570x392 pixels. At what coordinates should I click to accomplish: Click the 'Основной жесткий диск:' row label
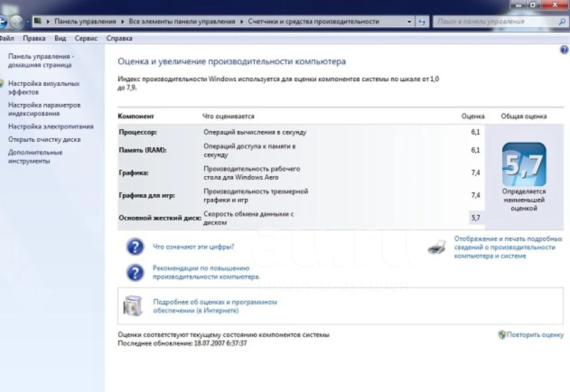coord(160,218)
